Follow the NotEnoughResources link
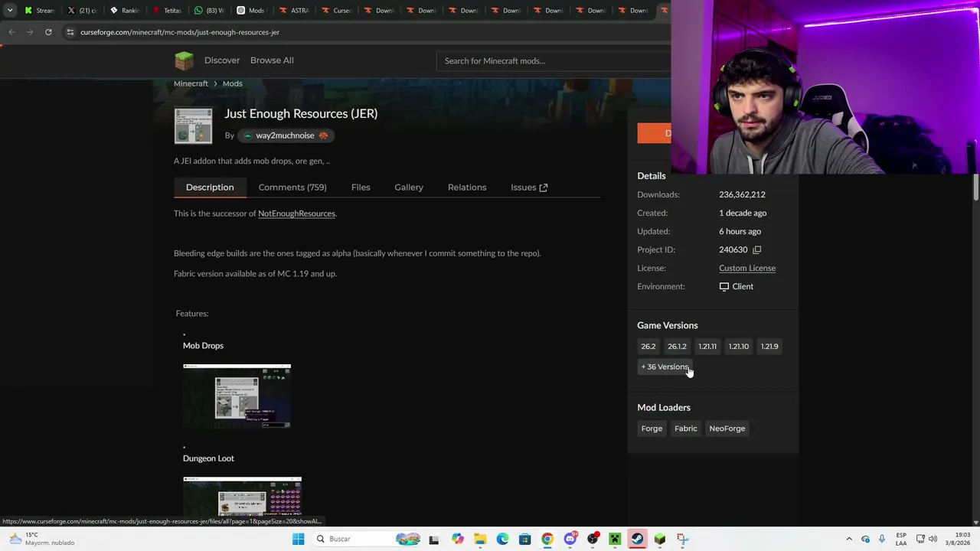The width and height of the screenshot is (980, 551). [x=296, y=214]
